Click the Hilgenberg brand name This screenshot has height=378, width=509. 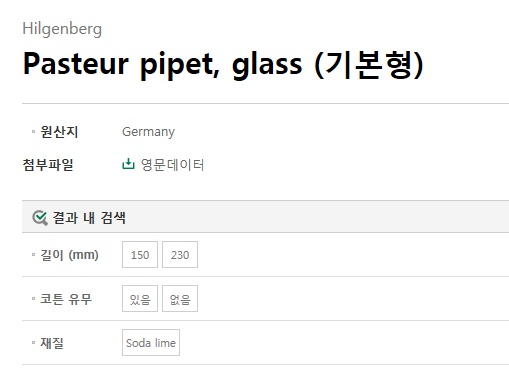(x=62, y=29)
